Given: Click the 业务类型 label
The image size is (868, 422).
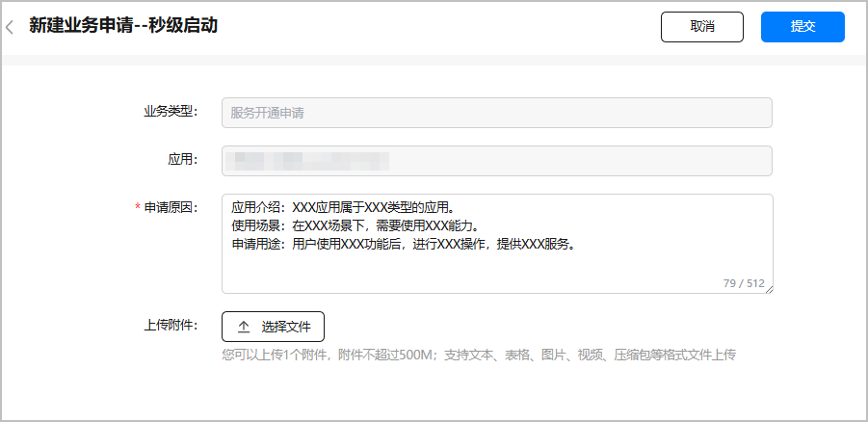Looking at the screenshot, I should click(x=171, y=112).
